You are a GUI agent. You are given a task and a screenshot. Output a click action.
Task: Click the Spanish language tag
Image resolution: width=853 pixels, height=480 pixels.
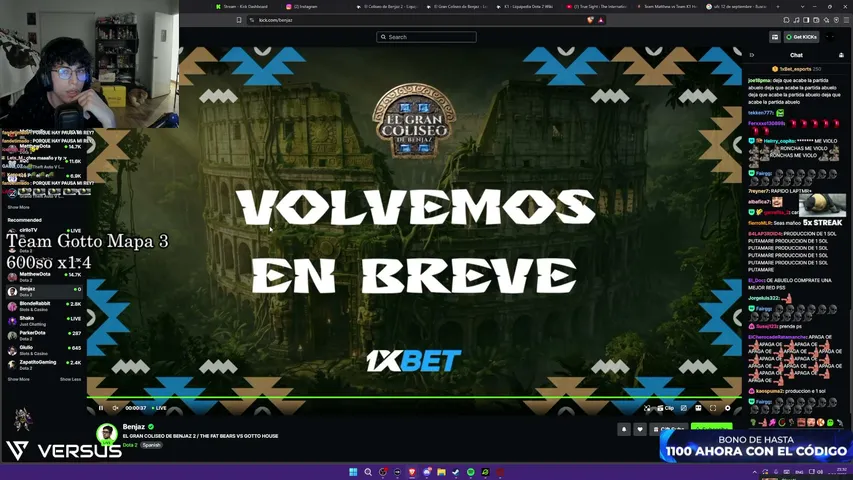(151, 445)
